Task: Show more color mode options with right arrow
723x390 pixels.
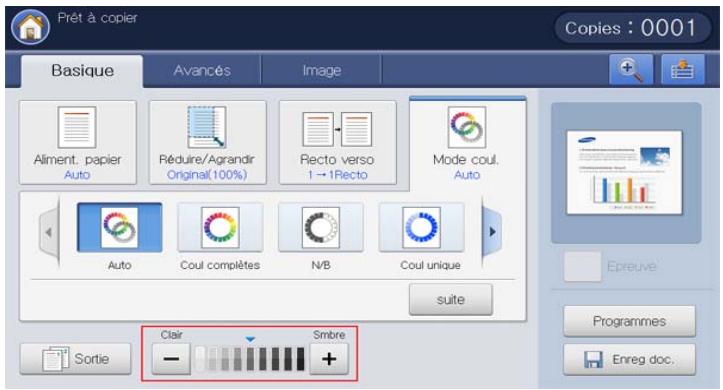Action: (492, 231)
